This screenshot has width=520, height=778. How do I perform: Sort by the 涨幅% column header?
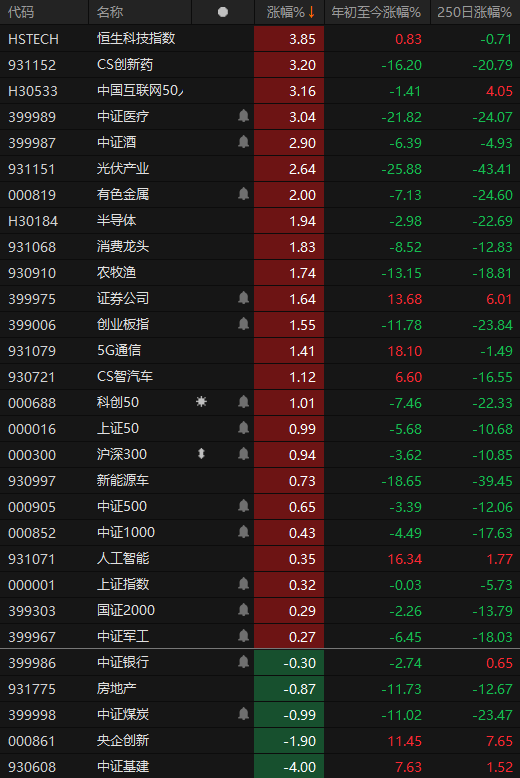click(x=290, y=12)
